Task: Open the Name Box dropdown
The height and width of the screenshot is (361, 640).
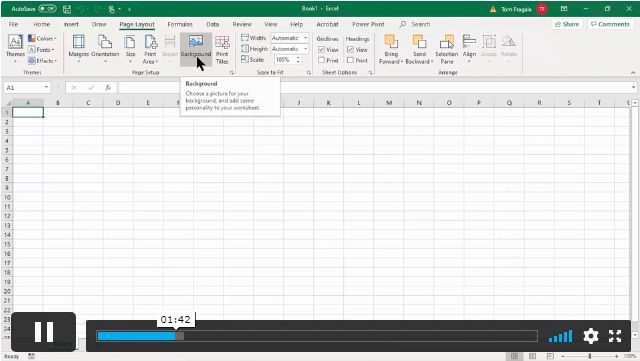Action: pyautogui.click(x=46, y=87)
